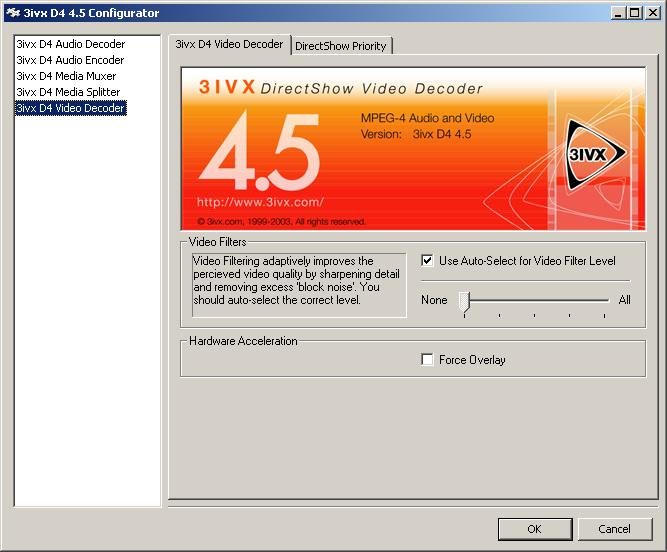Minimize the Configurator window
Screen dimensions: 667x552
pyautogui.click(x=618, y=13)
